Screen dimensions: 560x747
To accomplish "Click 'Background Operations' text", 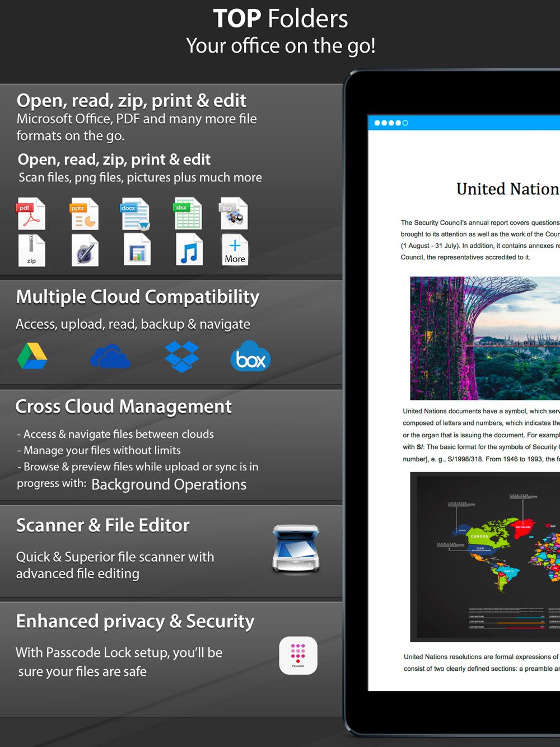I will pyautogui.click(x=169, y=484).
